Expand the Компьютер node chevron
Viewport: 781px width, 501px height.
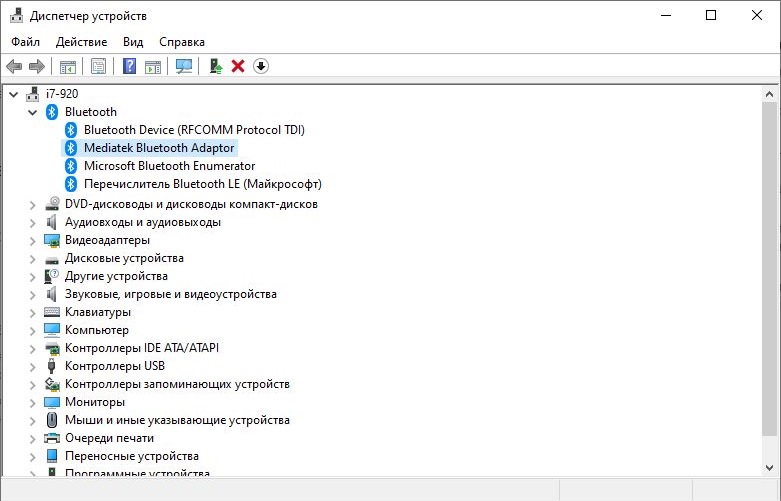(x=32, y=331)
